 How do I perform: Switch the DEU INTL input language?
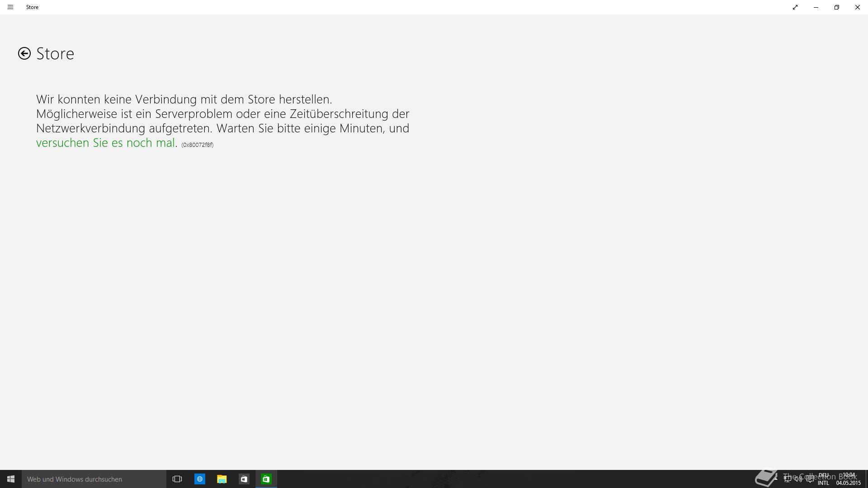click(x=823, y=479)
